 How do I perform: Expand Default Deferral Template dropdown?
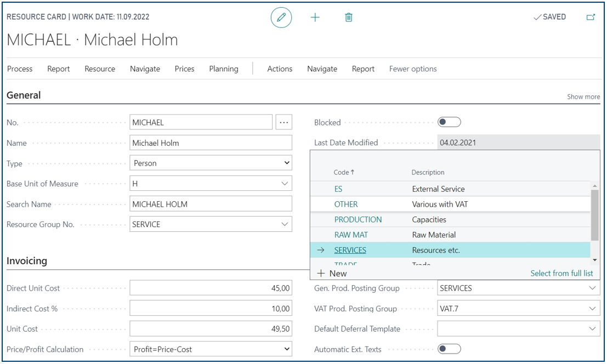pos(592,329)
